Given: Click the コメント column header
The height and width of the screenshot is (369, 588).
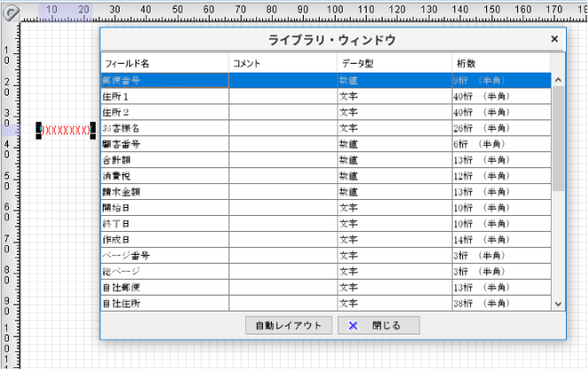Looking at the screenshot, I should coord(282,64).
